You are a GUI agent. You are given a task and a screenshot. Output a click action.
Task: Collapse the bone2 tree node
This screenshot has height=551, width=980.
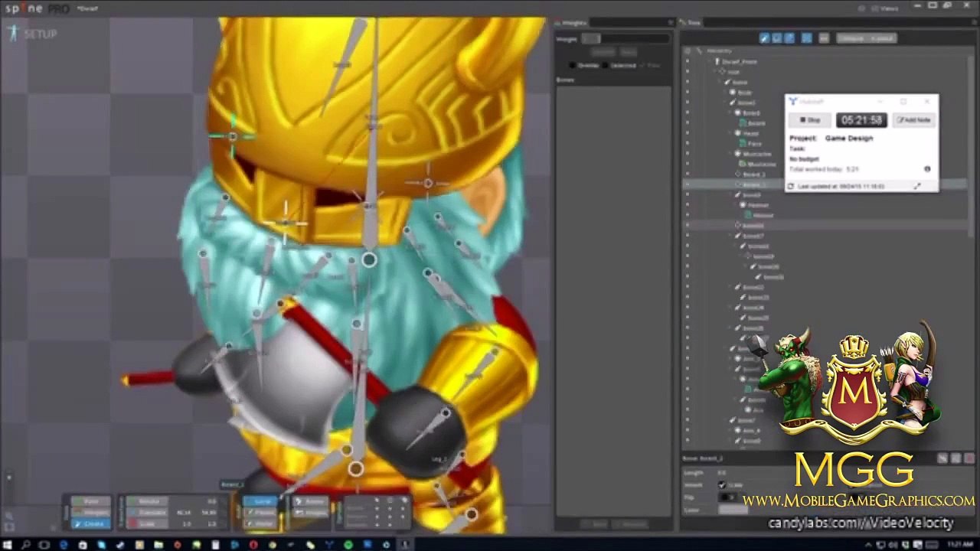pyautogui.click(x=726, y=103)
